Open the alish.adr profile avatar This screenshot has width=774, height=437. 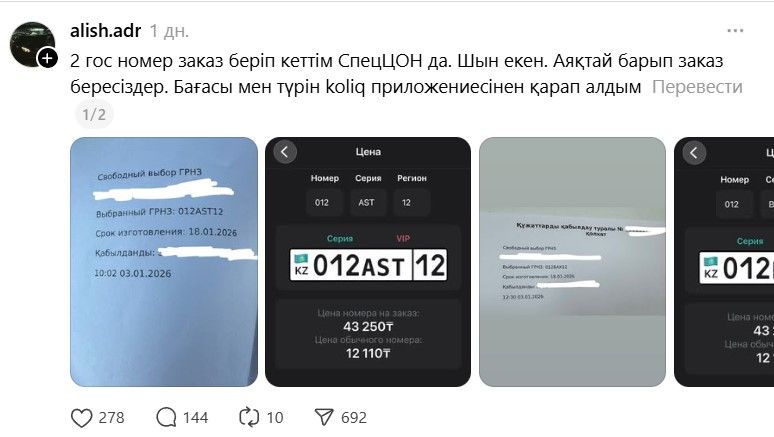(32, 43)
